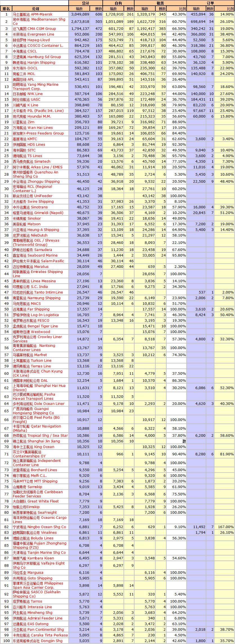Select 韩进海运 Hanjin Shipping cell

pyautogui.click(x=34, y=62)
